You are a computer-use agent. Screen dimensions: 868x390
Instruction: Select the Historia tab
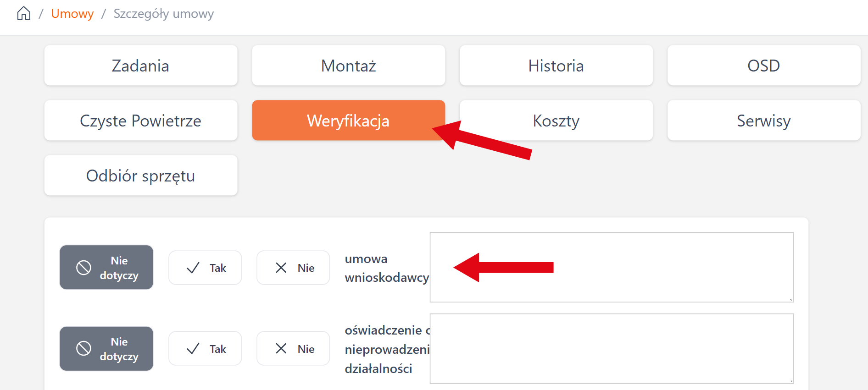pyautogui.click(x=556, y=66)
